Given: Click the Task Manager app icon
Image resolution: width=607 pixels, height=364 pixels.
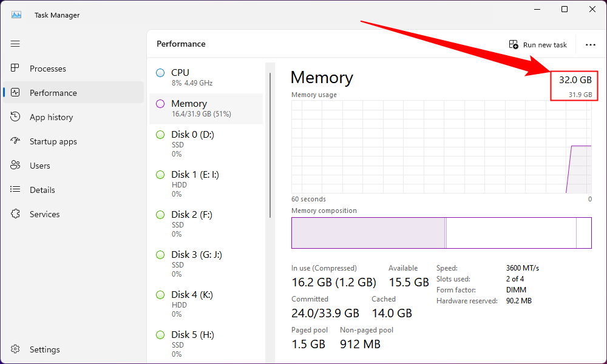Looking at the screenshot, I should [x=16, y=15].
